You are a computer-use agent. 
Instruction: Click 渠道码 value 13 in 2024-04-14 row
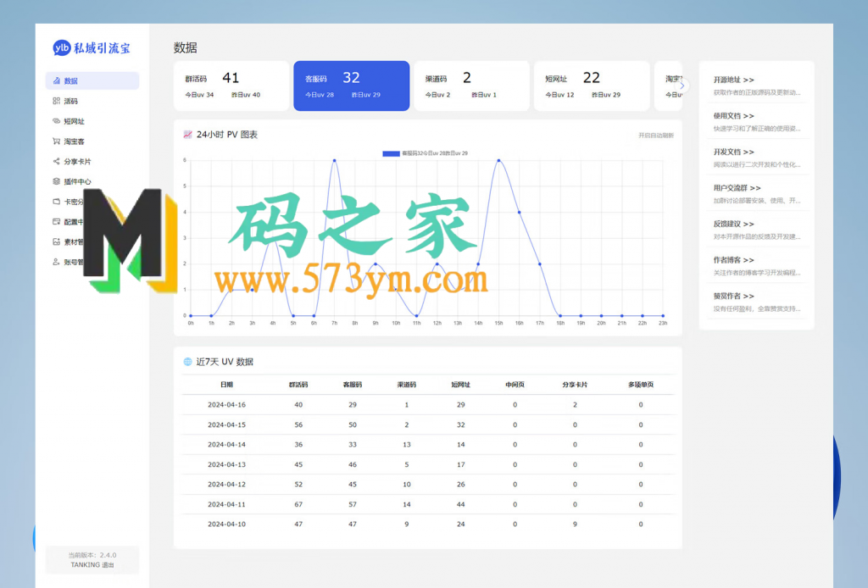coord(406,445)
